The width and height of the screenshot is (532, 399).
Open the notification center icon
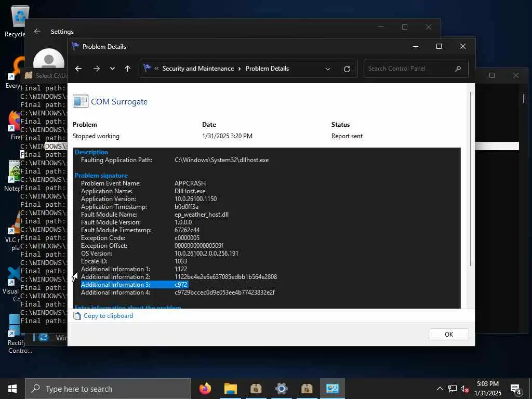(x=516, y=389)
